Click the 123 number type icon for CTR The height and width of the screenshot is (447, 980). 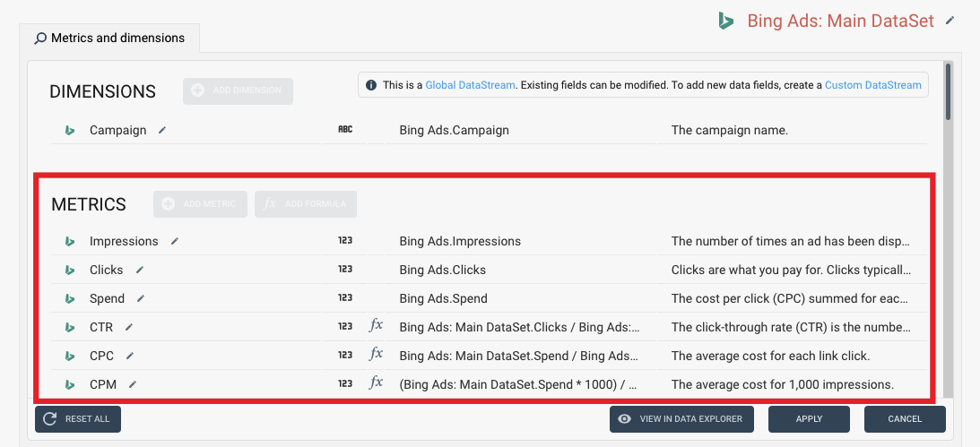(x=345, y=326)
